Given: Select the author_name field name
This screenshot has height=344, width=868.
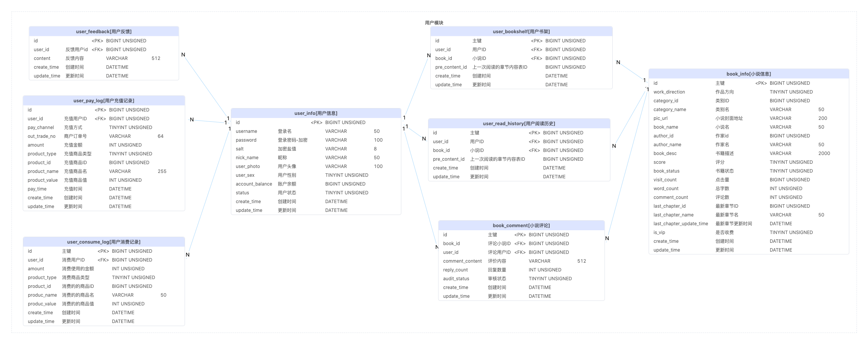Looking at the screenshot, I should click(x=667, y=145).
